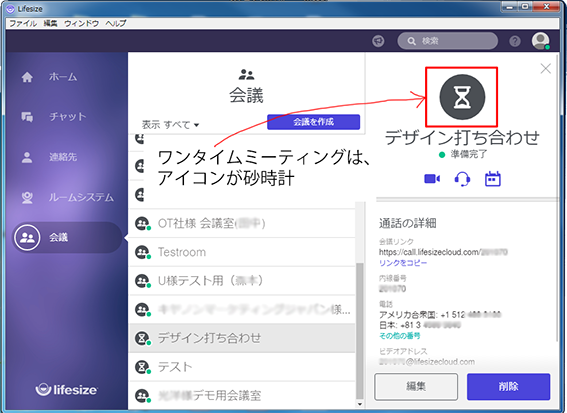Screen dimensions: 567x413
Task: Open the ウィンドウ menu
Action: coord(81,24)
